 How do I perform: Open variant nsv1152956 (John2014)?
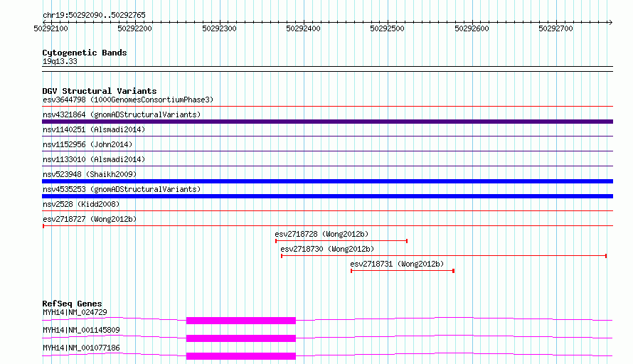87,144
